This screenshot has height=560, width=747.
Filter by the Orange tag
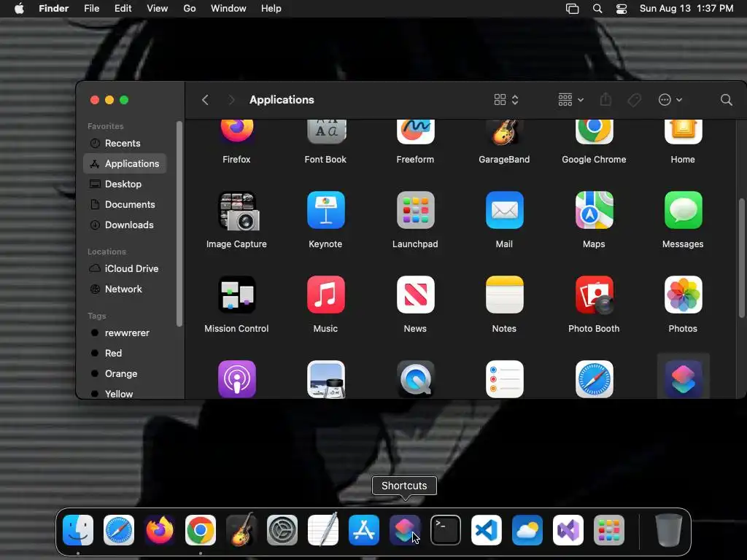tap(125, 374)
